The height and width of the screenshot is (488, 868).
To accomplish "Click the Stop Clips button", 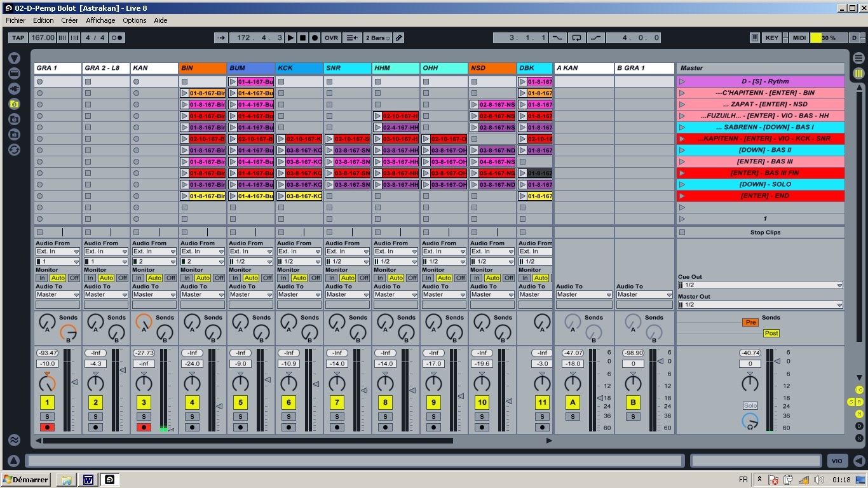I will [765, 233].
